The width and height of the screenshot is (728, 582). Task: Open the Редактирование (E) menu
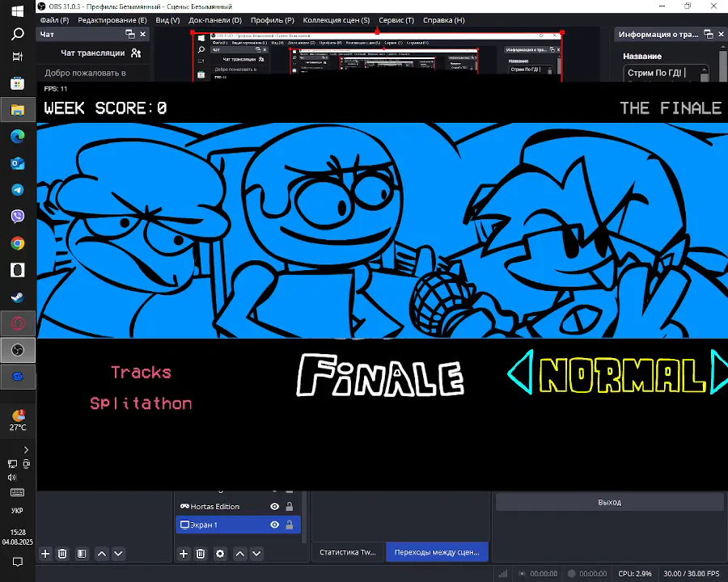[x=112, y=20]
